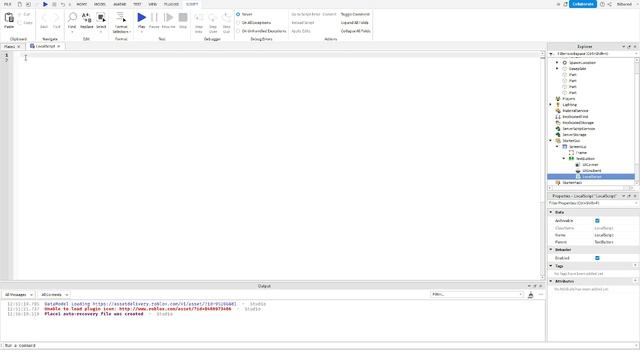This screenshot has height=360, width=640.
Task: Click the Format Selection icon
Action: (x=121, y=18)
